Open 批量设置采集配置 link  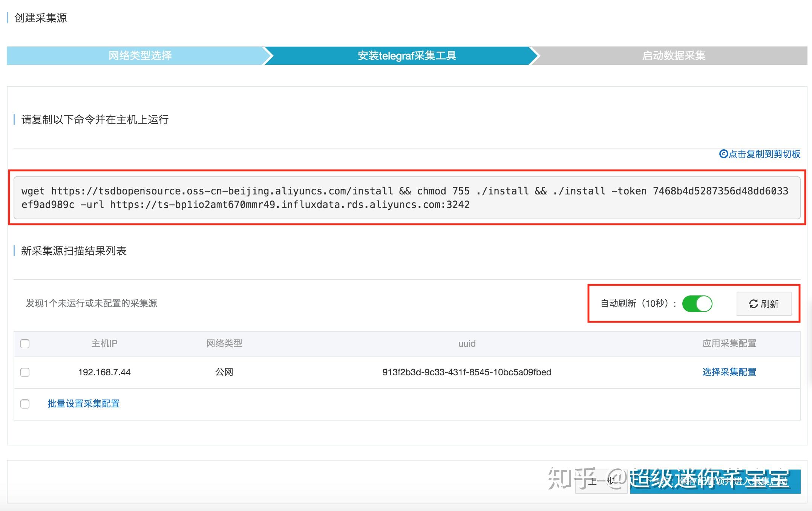tap(83, 404)
